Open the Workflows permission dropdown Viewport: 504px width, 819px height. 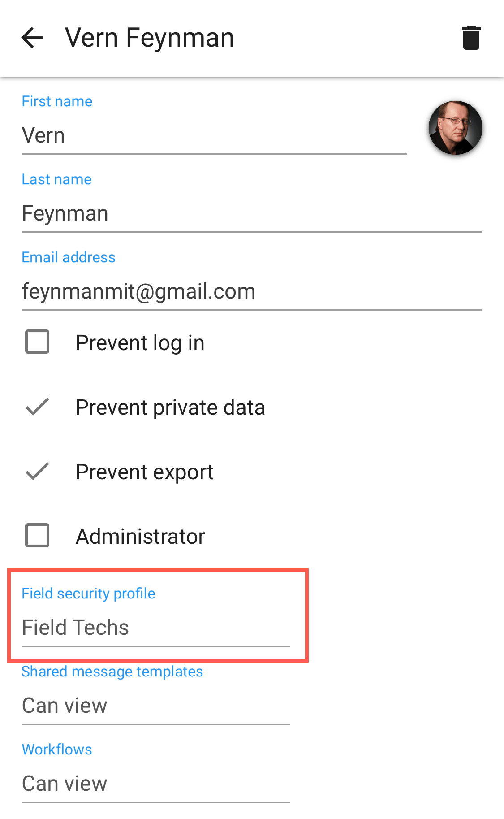[156, 772]
